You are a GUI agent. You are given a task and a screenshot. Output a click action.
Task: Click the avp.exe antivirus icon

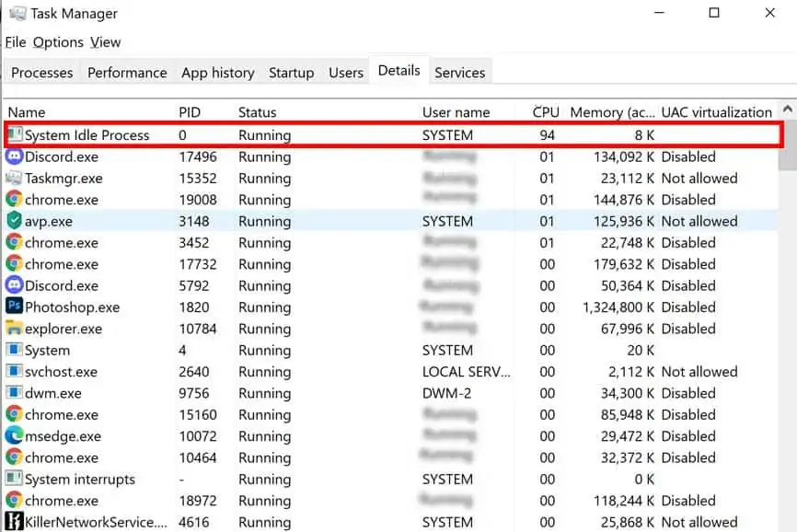point(11,221)
